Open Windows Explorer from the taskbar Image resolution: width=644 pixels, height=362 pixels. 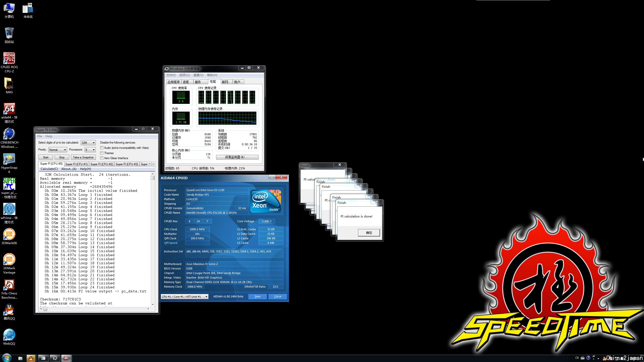(x=20, y=358)
